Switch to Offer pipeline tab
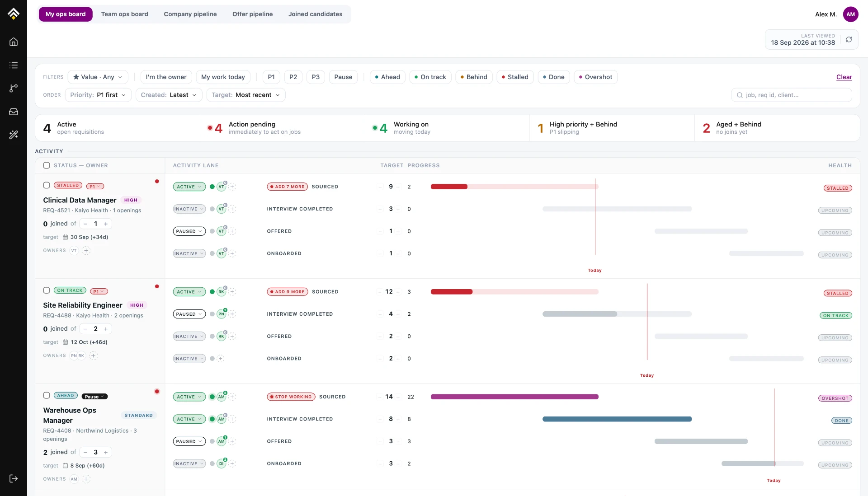This screenshot has width=868, height=496. [252, 14]
